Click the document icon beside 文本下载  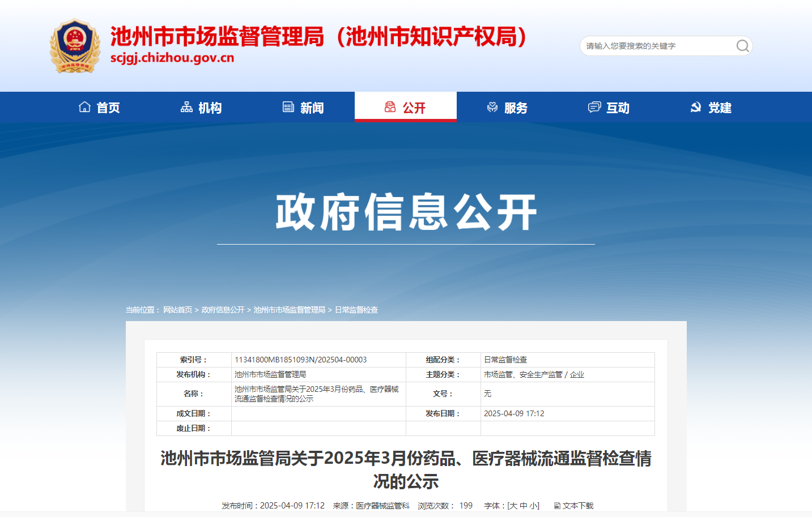coord(557,506)
